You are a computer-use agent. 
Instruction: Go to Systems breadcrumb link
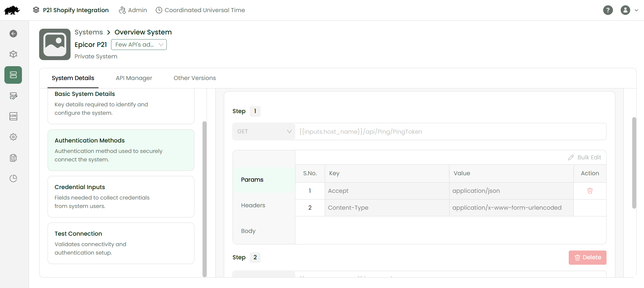(x=89, y=32)
